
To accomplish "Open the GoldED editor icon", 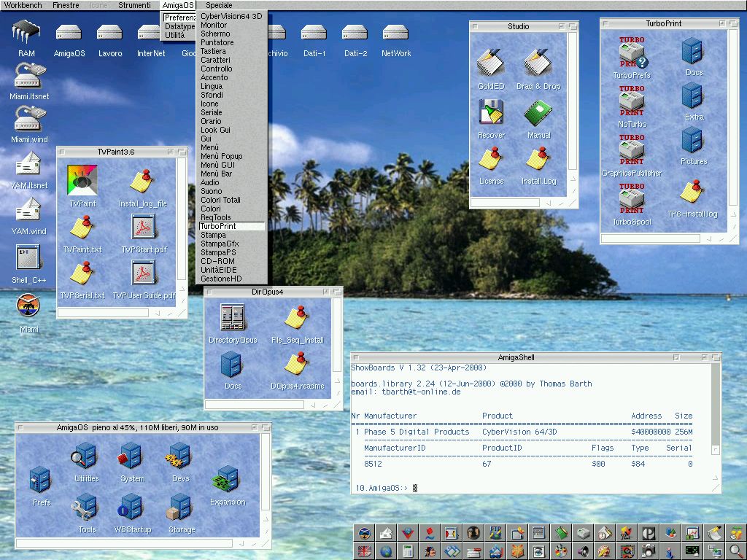I will pos(491,64).
